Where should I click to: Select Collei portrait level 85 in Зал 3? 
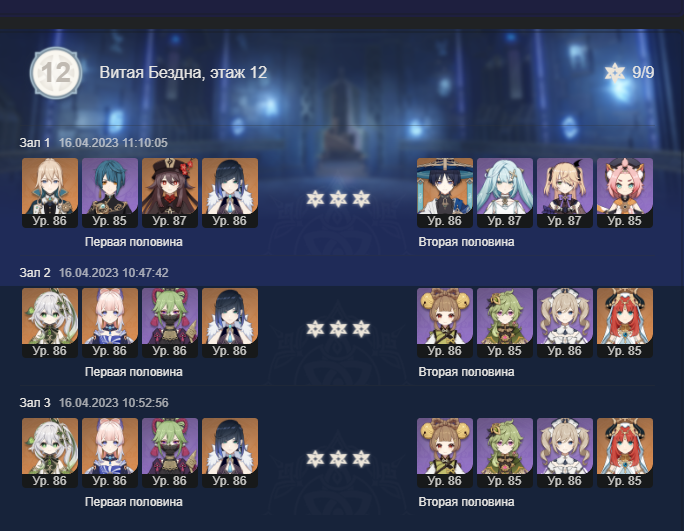coord(505,452)
